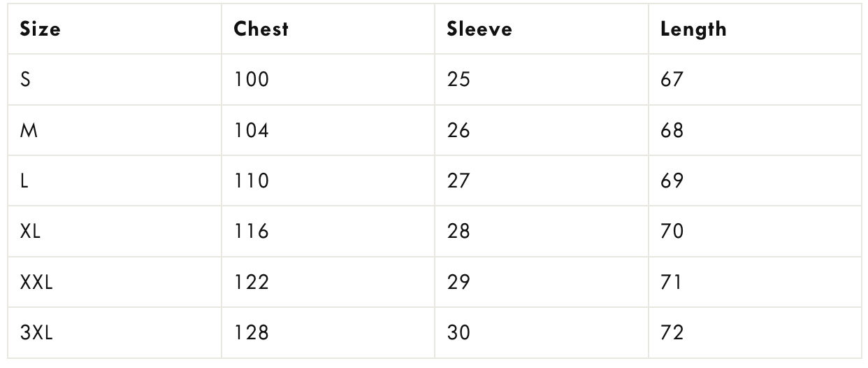Click sleeve value 30

click(x=459, y=333)
